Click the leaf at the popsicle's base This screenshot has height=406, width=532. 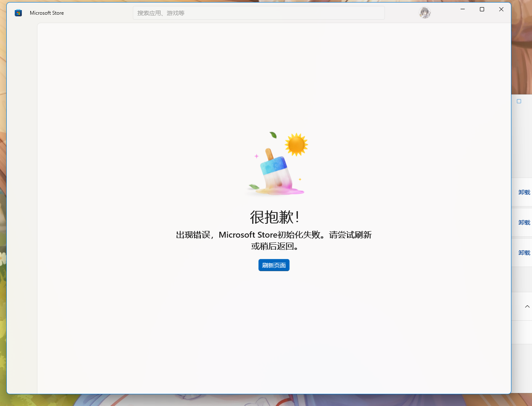[253, 187]
